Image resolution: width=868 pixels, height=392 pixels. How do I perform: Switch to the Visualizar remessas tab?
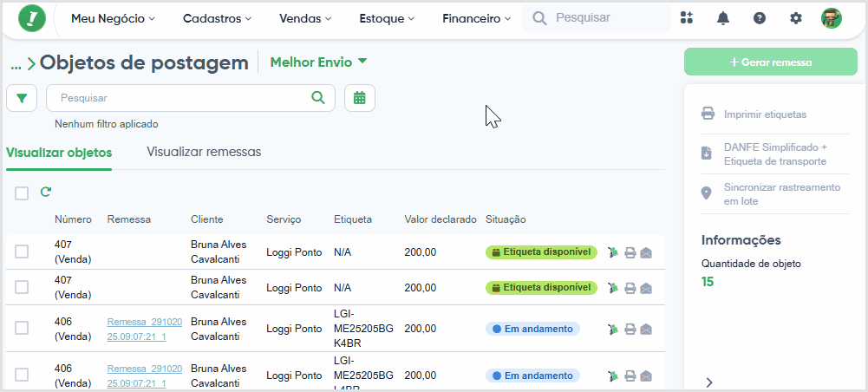[204, 152]
